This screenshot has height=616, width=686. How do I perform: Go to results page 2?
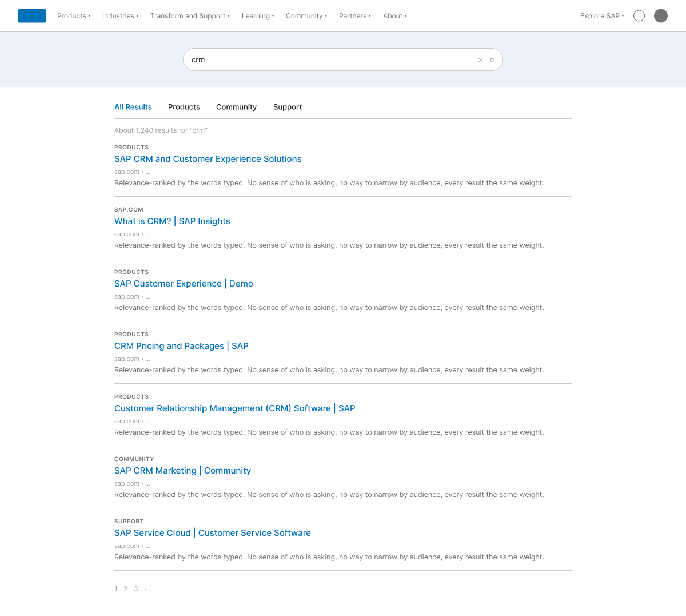[x=126, y=589]
